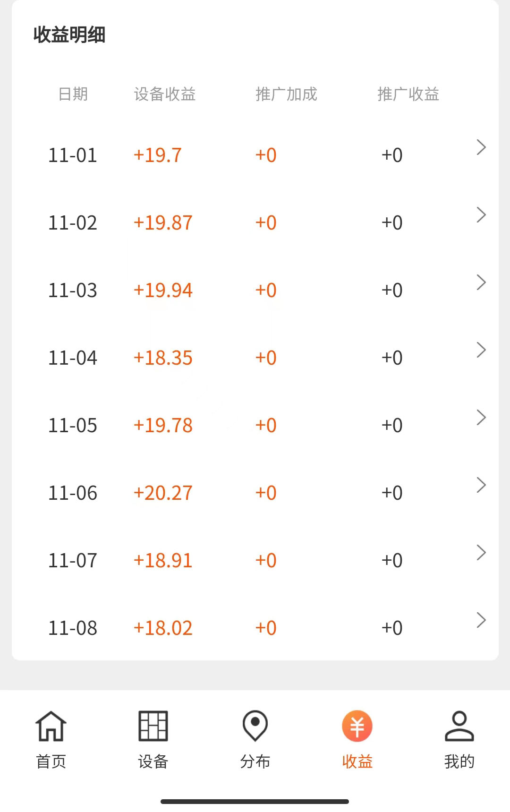
Task: Expand details arrow for 11-03 row
Action: (x=481, y=282)
